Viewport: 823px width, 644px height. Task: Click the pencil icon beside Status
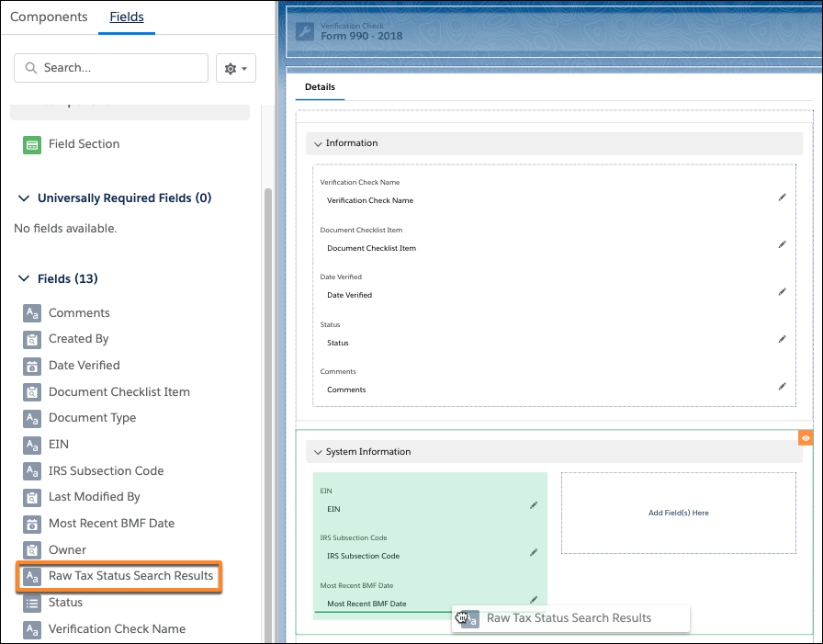click(x=782, y=339)
